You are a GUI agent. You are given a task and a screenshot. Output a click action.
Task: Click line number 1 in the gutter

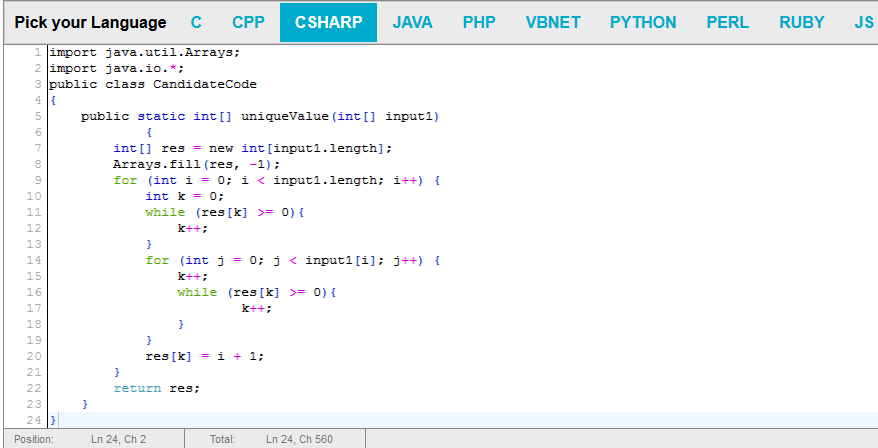(36, 52)
